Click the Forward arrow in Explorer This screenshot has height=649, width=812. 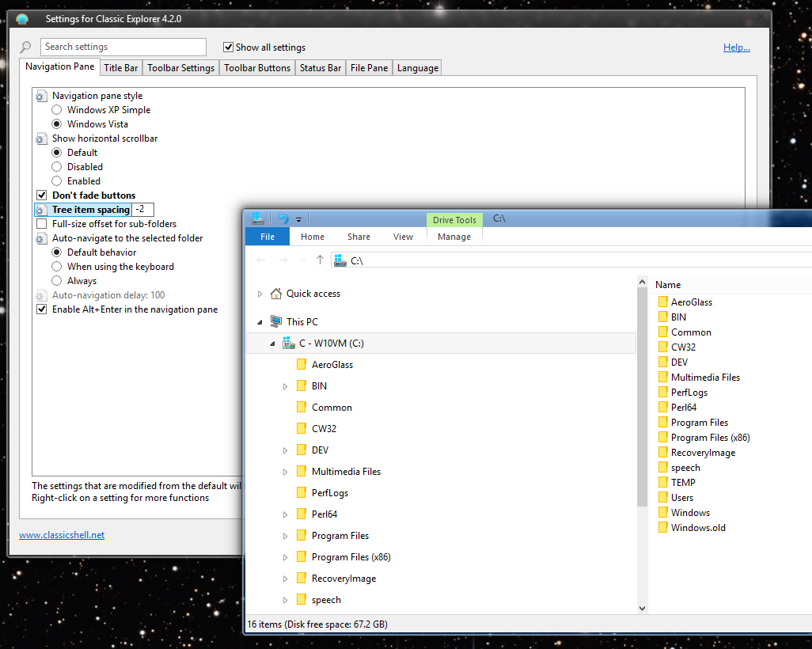point(283,260)
